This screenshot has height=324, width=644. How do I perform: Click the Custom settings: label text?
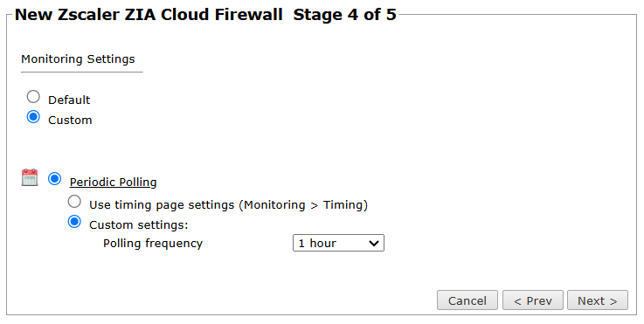138,225
